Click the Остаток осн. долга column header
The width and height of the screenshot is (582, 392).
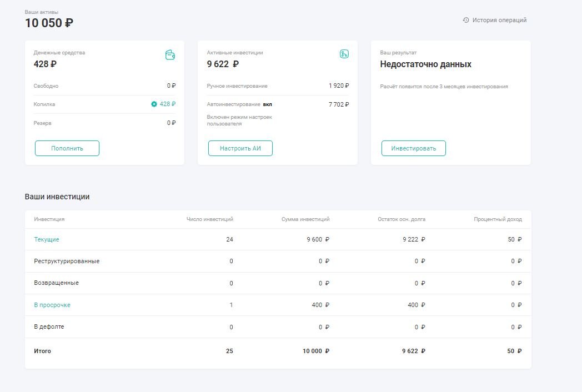pyautogui.click(x=402, y=219)
